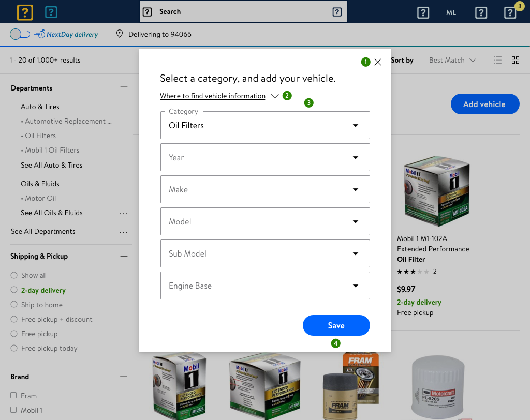Image resolution: width=530 pixels, height=420 pixels.
Task: Check the Mobil 1 brand checkbox
Action: pyautogui.click(x=13, y=410)
